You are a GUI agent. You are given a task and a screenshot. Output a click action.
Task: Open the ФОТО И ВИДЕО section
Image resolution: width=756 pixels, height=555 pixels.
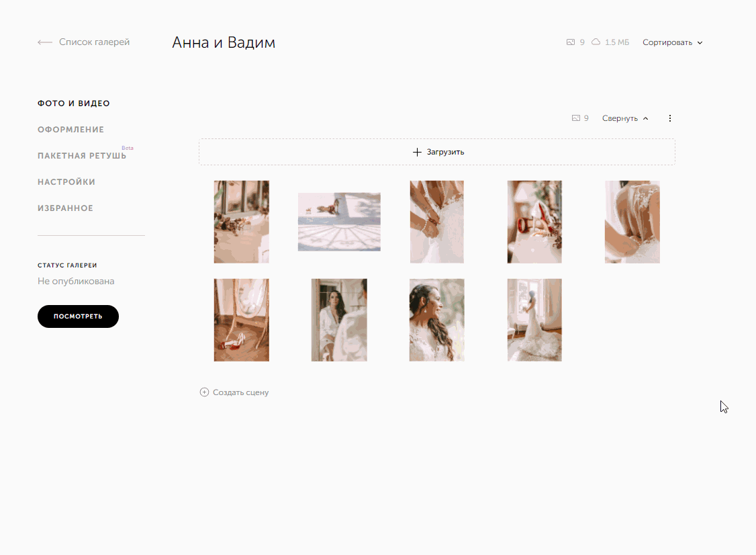click(74, 103)
